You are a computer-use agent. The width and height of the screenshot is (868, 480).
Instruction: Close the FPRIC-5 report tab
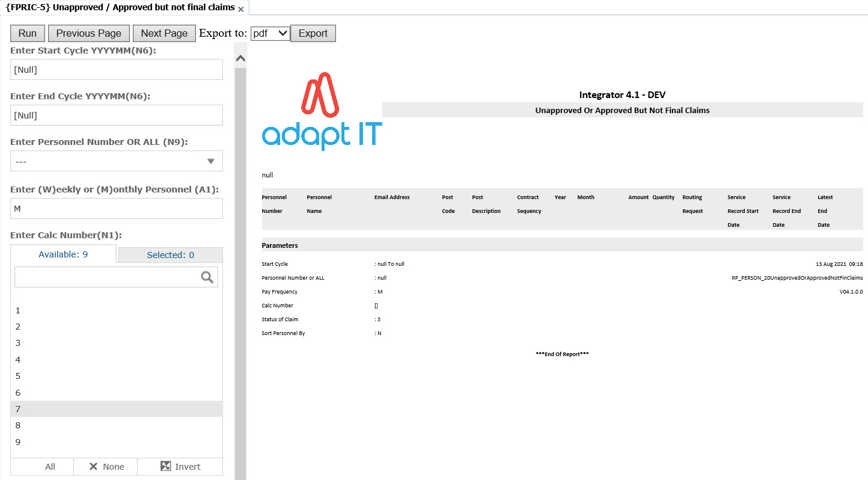point(241,9)
